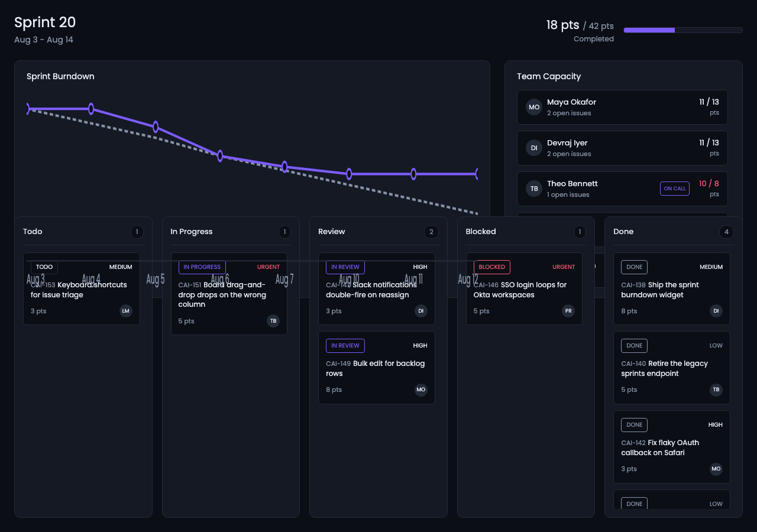Click MO avatar on CAI-142 OAuth card
This screenshot has width=757, height=532.
click(716, 469)
